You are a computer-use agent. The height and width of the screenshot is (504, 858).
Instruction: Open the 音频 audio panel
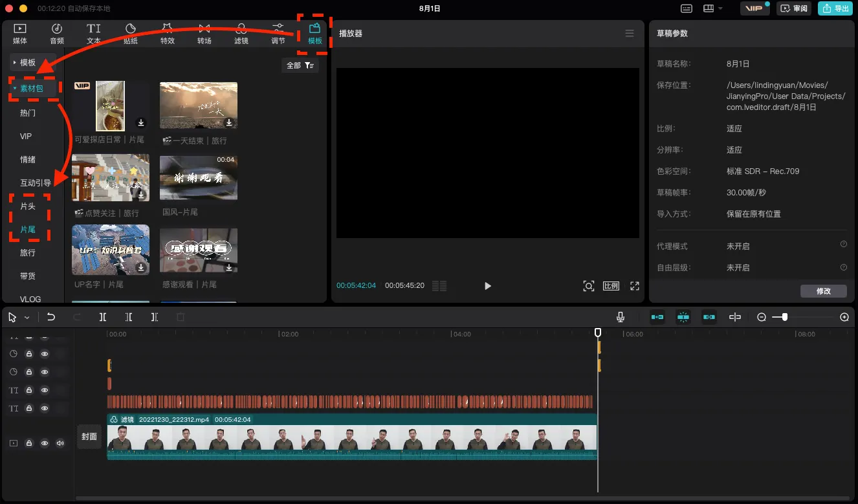click(x=57, y=34)
